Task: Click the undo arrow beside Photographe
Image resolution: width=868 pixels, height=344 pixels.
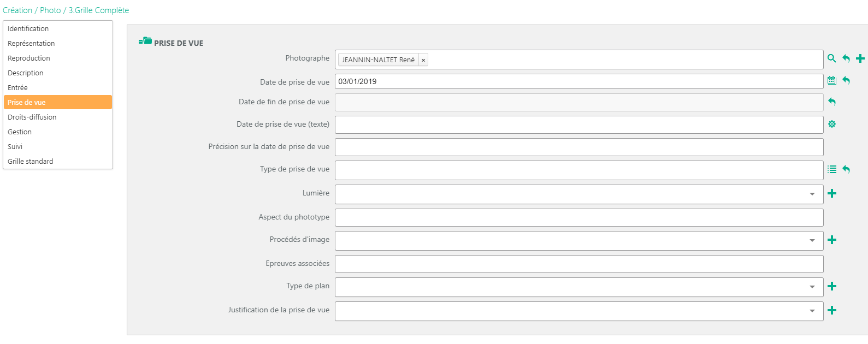Action: click(x=846, y=58)
